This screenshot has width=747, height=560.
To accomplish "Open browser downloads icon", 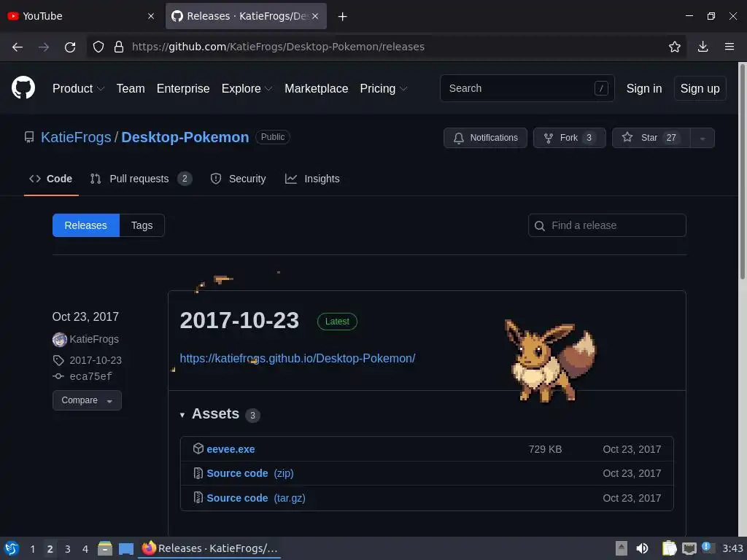I will 703,47.
